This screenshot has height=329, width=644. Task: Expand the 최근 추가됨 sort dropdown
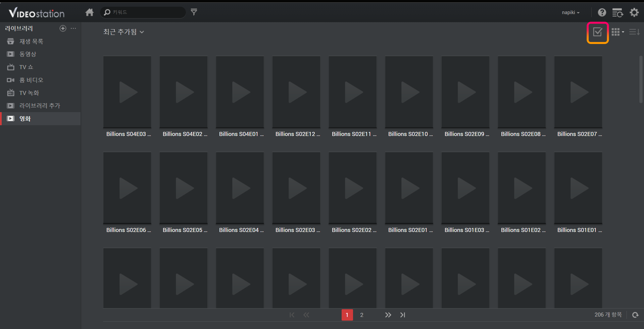point(123,32)
